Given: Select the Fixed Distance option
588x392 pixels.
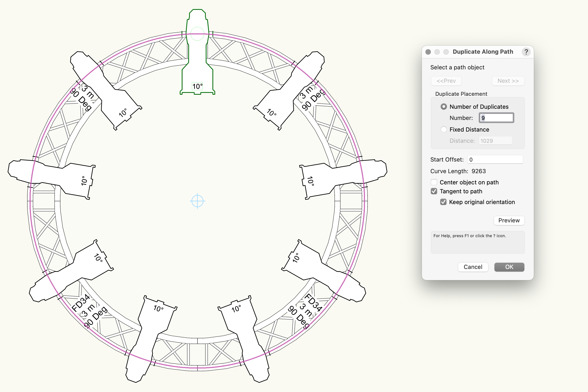Looking at the screenshot, I should pyautogui.click(x=444, y=130).
